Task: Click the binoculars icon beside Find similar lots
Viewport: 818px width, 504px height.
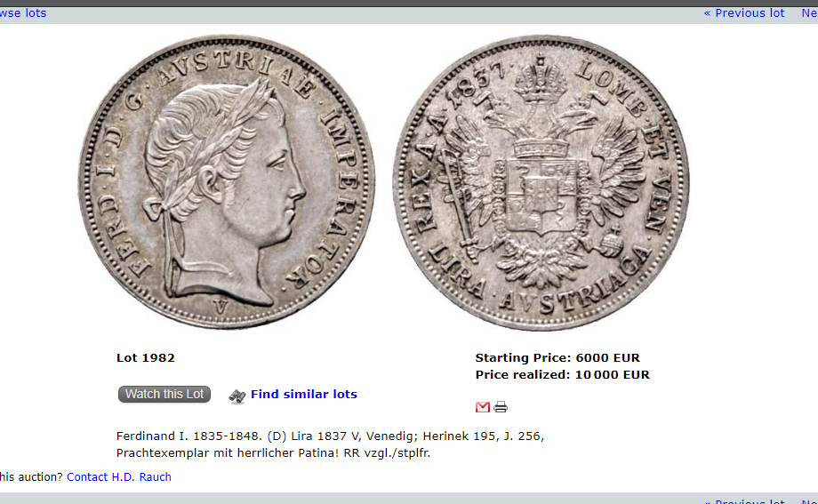Action: tap(237, 396)
